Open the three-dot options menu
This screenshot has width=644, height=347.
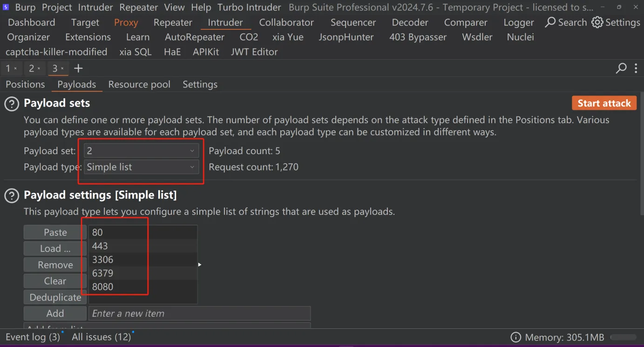pos(636,68)
